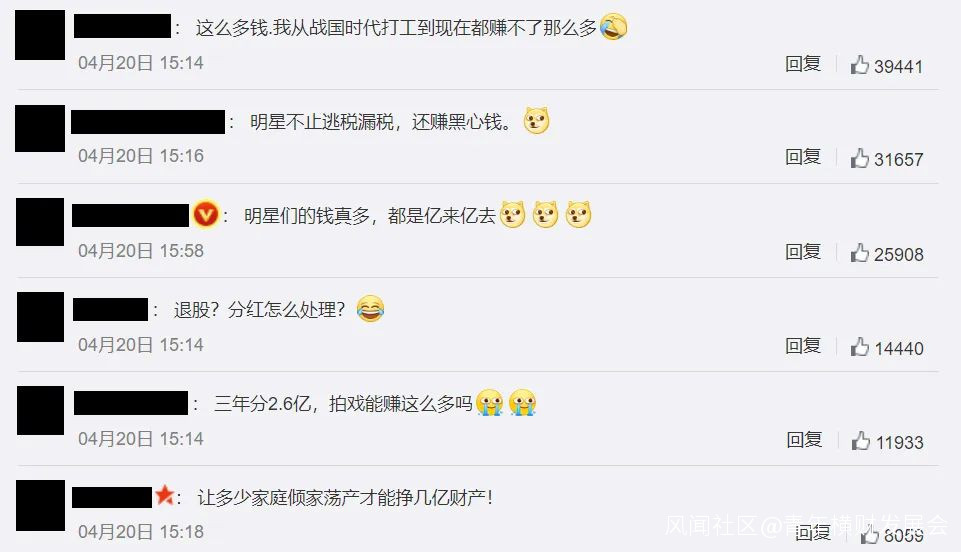Reply to the 亿来亿去 comment
The height and width of the screenshot is (552, 961).
click(803, 252)
